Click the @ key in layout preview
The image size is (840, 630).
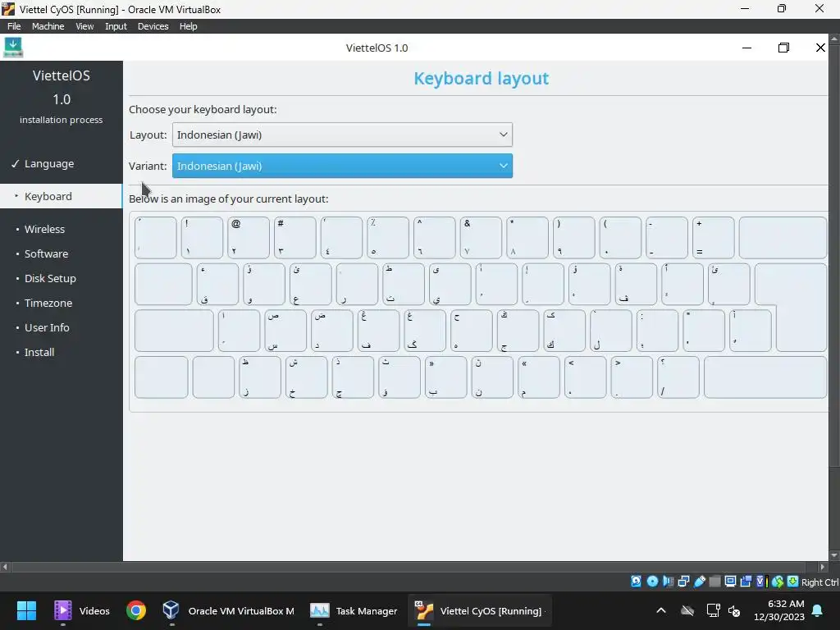[x=248, y=237]
